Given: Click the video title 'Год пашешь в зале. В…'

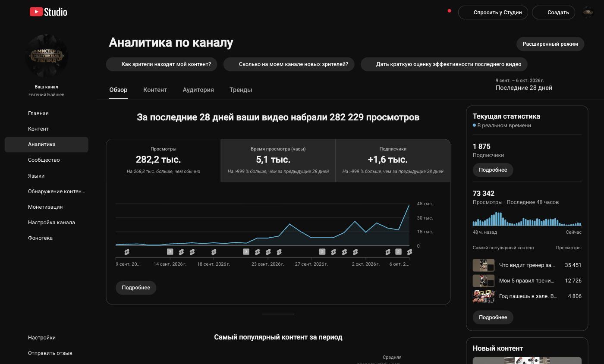Looking at the screenshot, I should [x=528, y=296].
